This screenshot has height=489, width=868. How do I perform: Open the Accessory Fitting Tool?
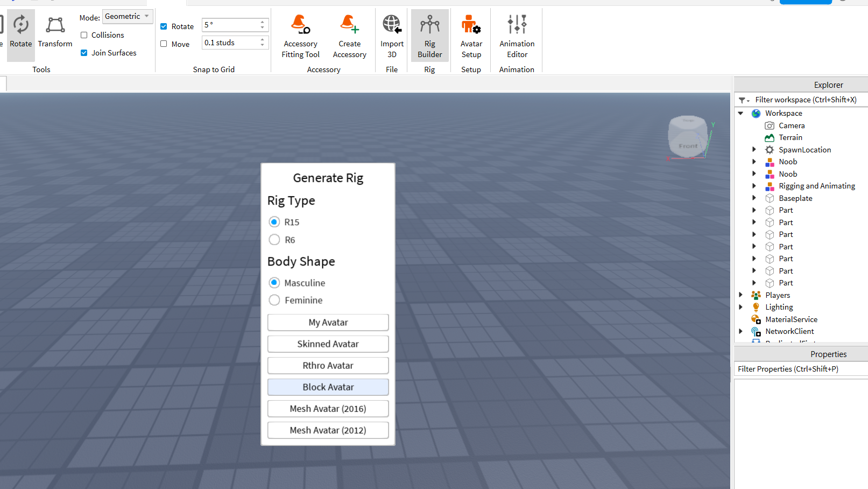300,36
